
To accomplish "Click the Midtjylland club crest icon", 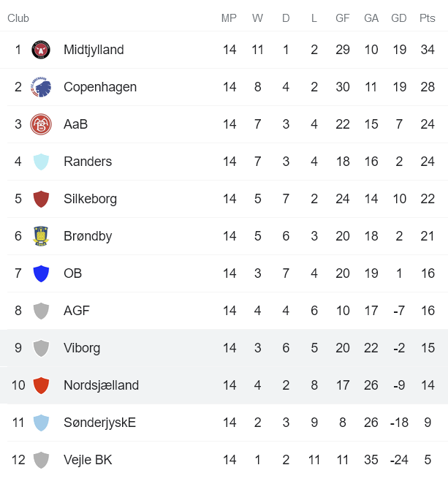I will tap(41, 50).
